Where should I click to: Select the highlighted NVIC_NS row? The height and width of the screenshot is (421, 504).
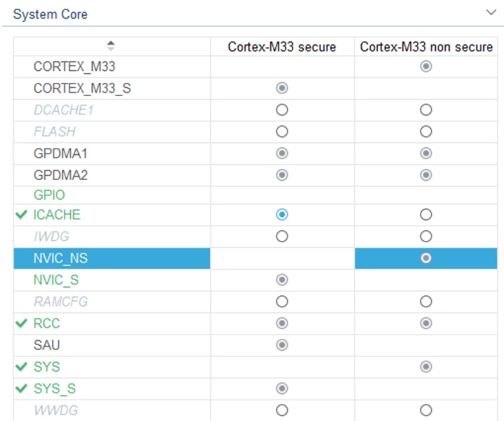click(x=112, y=259)
